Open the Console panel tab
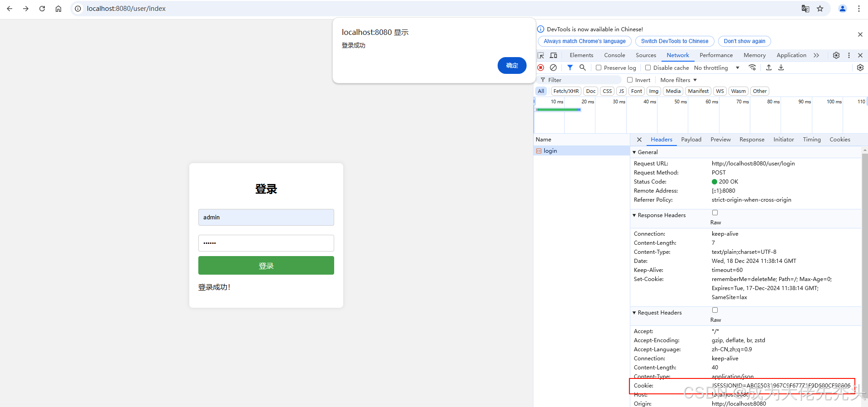 pos(614,55)
